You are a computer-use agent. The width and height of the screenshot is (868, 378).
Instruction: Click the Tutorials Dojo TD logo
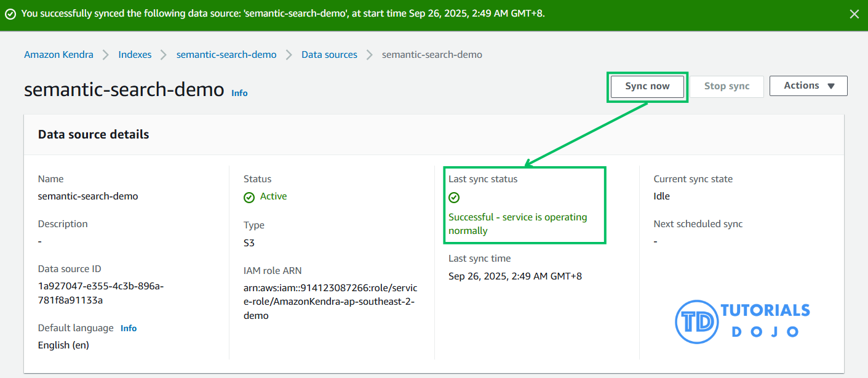pos(696,321)
